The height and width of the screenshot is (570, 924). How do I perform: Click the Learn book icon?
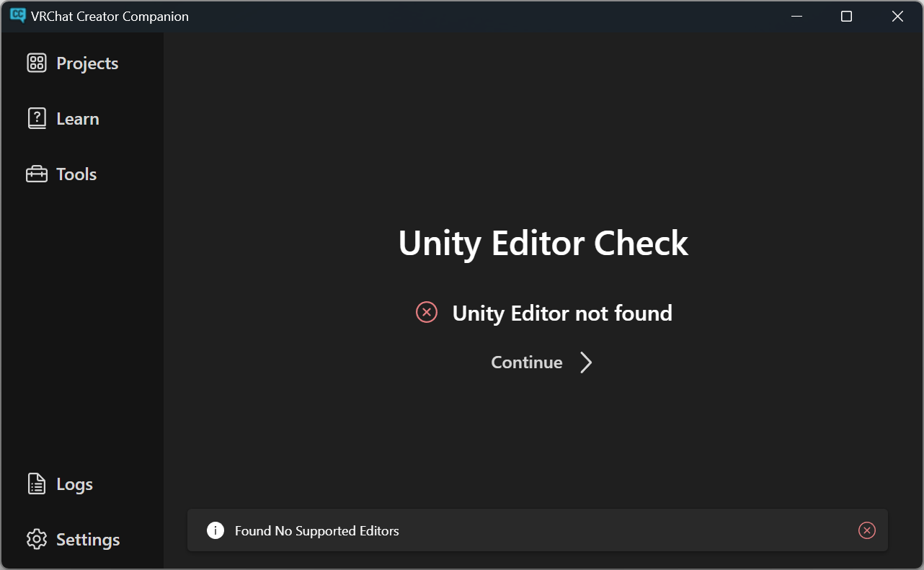[37, 119]
